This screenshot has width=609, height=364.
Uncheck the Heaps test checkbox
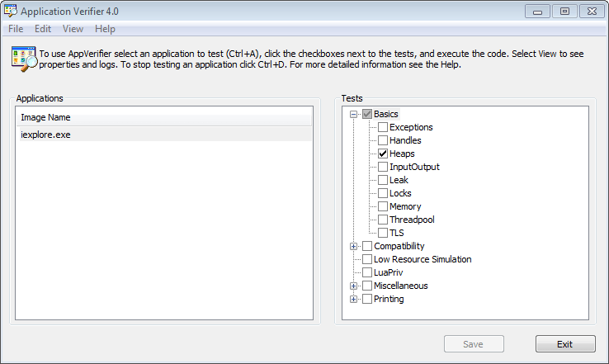[x=383, y=154]
